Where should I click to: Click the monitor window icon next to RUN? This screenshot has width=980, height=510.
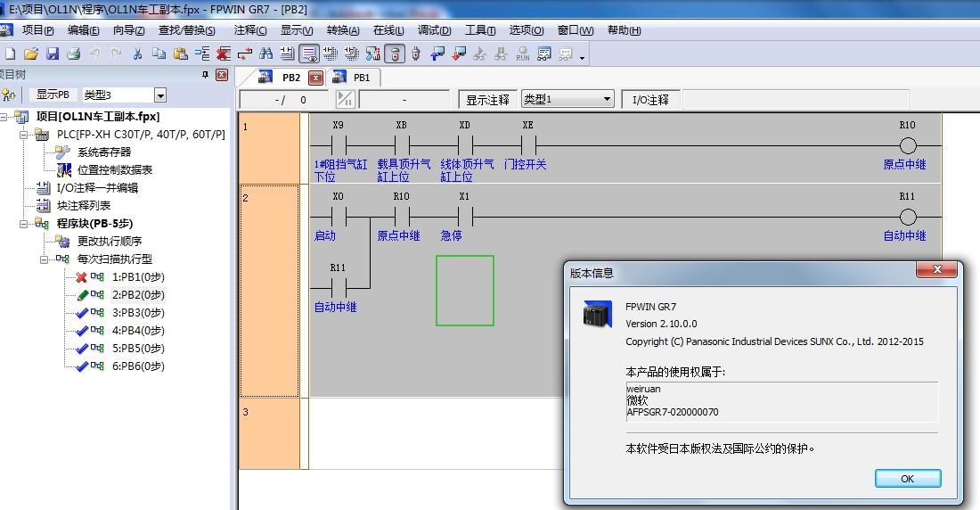tap(543, 53)
